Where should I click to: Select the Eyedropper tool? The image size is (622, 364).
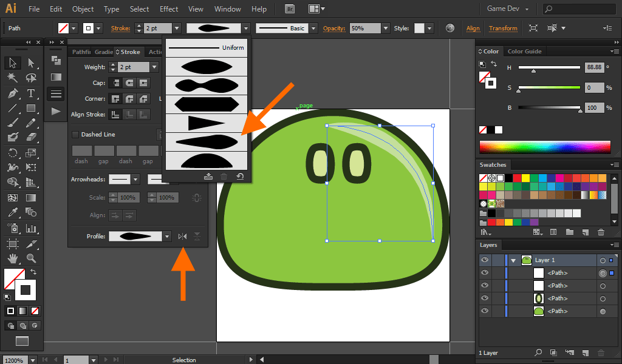point(13,212)
